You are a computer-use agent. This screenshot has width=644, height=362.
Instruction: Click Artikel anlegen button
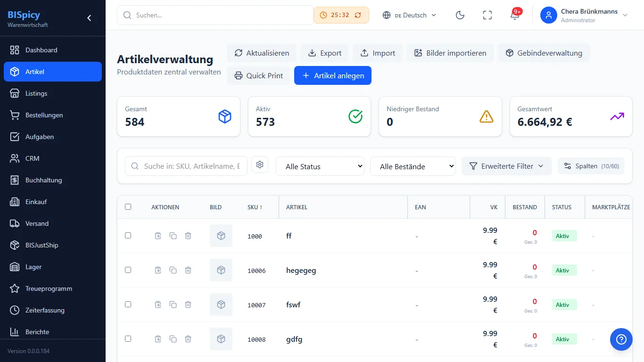coord(333,75)
